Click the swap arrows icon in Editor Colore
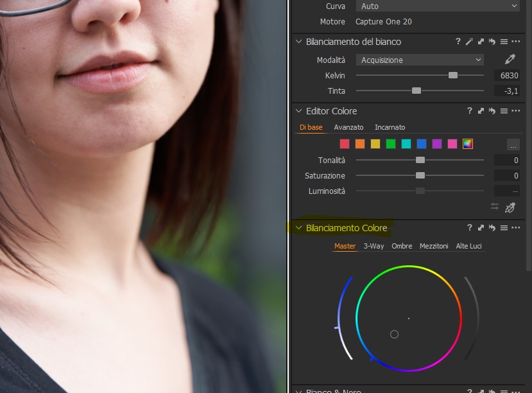Image resolution: width=532 pixels, height=393 pixels. click(495, 206)
